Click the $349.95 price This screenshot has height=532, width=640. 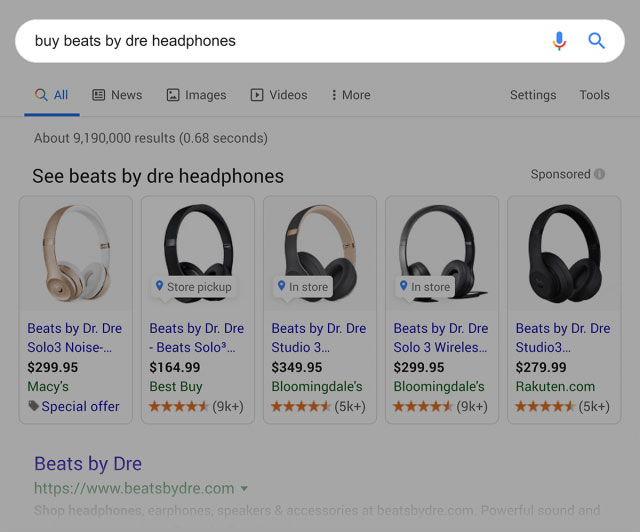point(297,367)
